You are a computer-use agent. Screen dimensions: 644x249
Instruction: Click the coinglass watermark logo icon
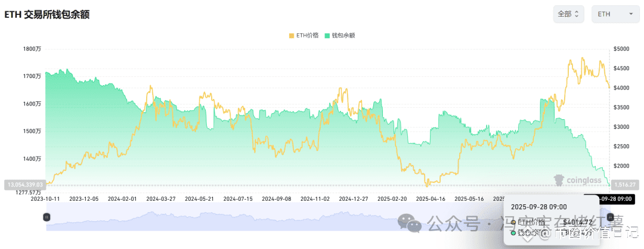coord(559,180)
